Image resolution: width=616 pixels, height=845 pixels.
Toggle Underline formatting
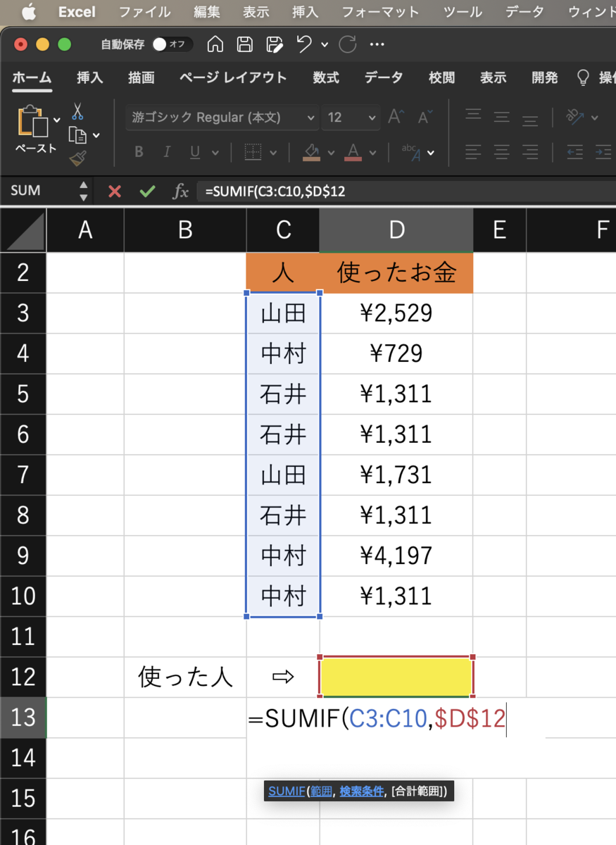point(195,152)
